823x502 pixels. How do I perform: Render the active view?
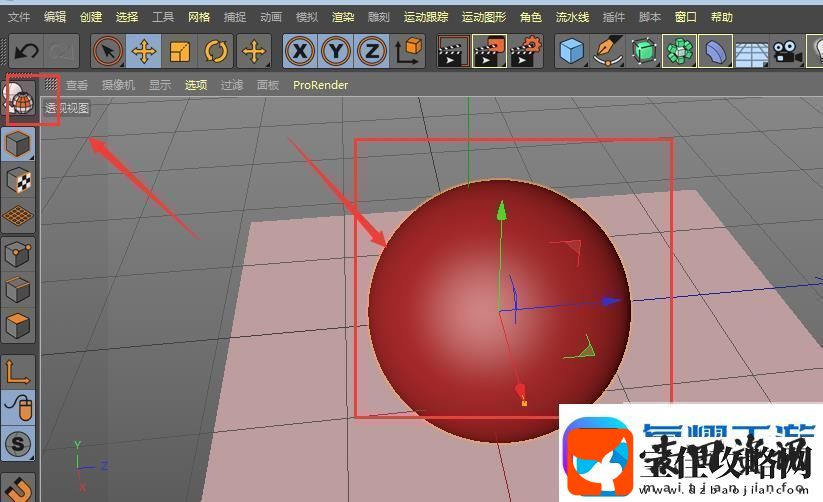(x=453, y=51)
